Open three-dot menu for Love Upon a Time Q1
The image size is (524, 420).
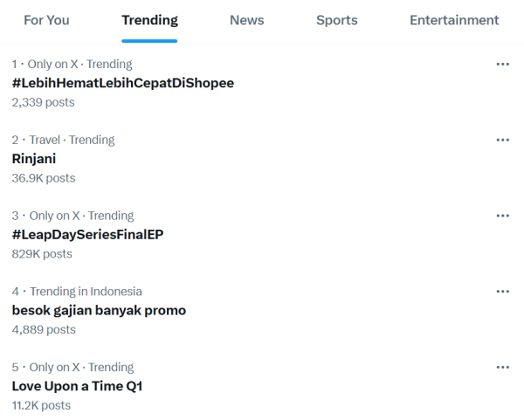503,368
